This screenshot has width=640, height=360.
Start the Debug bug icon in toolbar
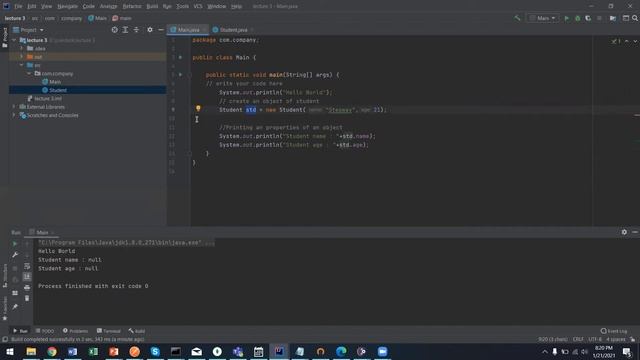coord(577,18)
